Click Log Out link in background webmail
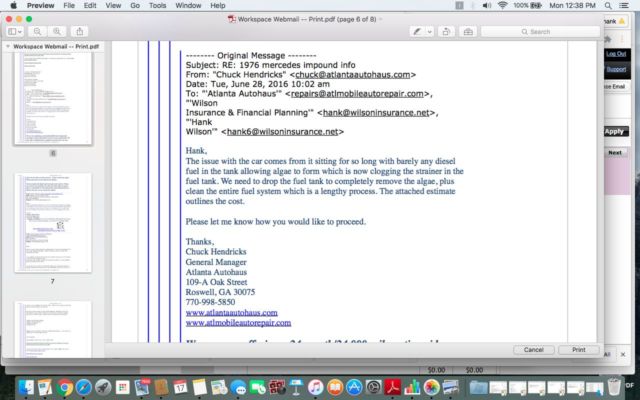The height and width of the screenshot is (400, 640). (616, 53)
